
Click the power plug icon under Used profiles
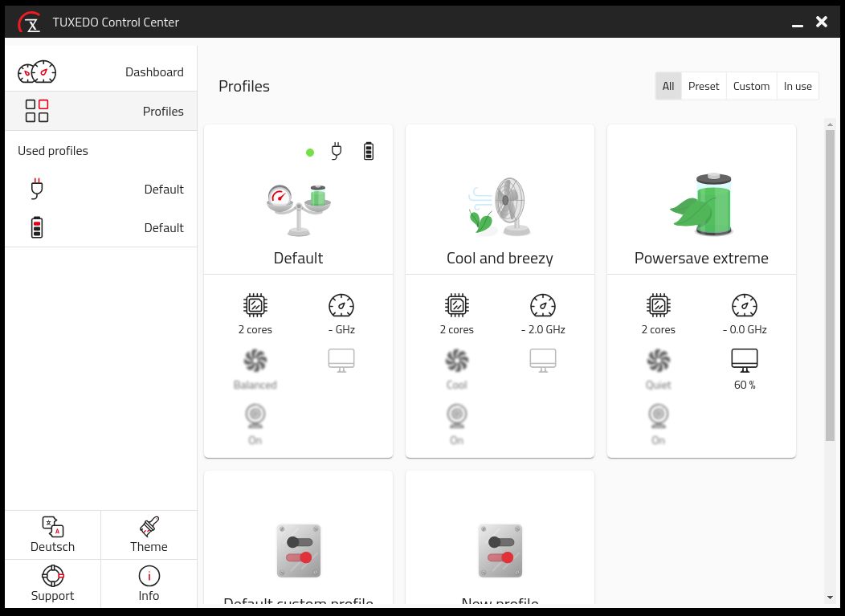click(36, 190)
